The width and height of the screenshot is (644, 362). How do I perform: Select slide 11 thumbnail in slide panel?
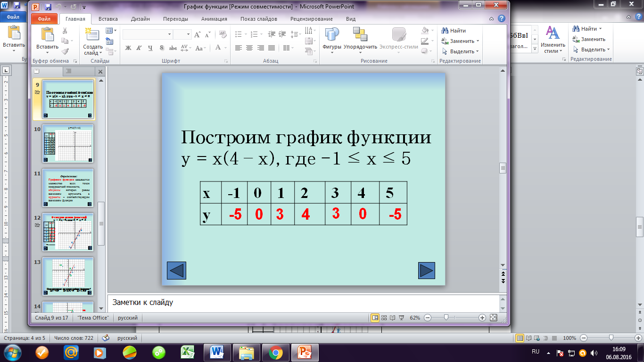pos(68,188)
